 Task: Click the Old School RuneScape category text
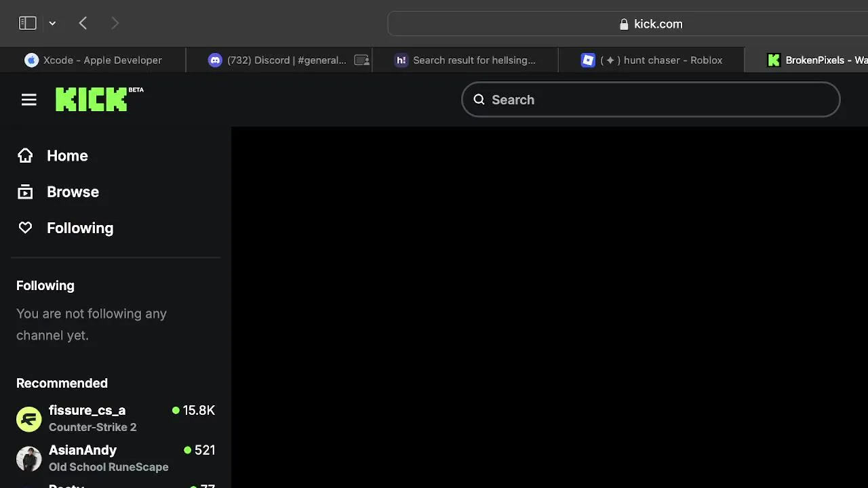108,467
